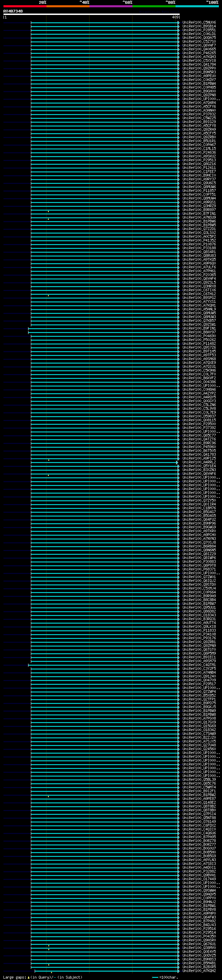
Task: Click the UniRef100_B3XZN3 label
Action: pyautogui.click(x=199, y=470)
